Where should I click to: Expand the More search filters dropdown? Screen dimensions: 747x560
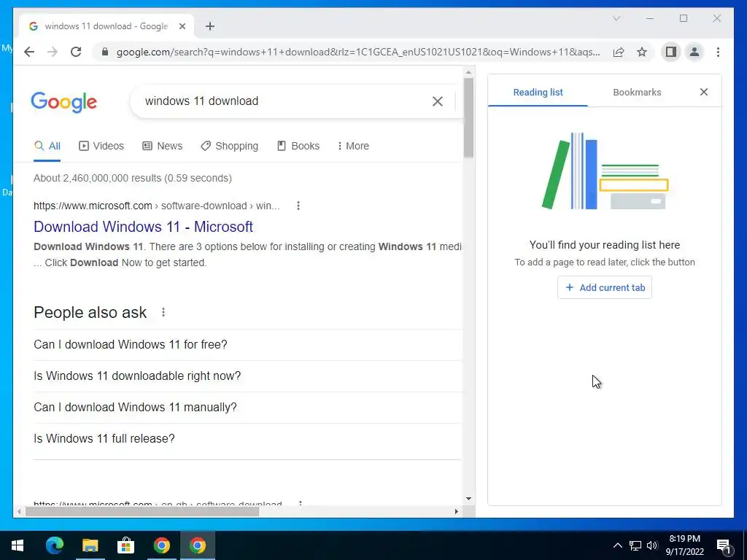[x=353, y=146]
